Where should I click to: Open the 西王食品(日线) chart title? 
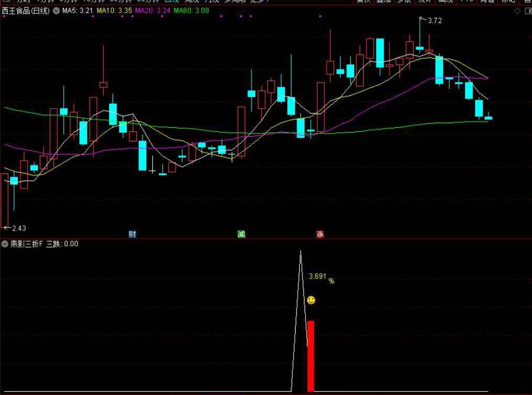tap(26, 10)
